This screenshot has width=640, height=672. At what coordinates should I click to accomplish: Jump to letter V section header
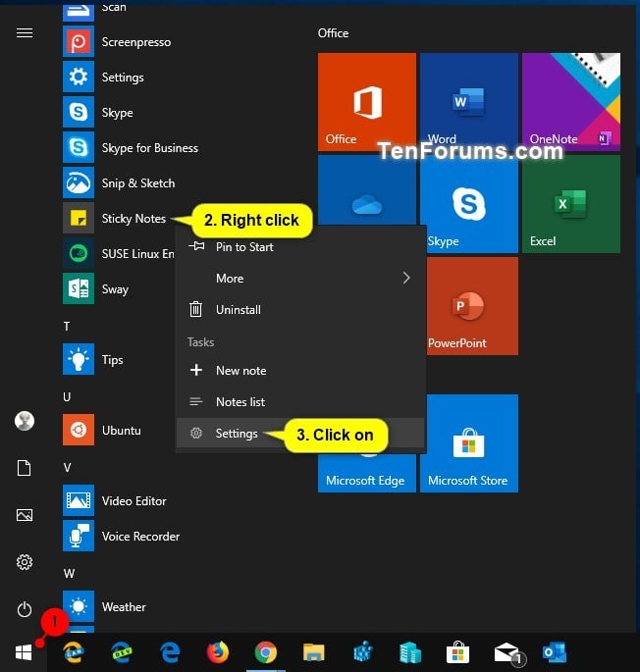(x=68, y=468)
